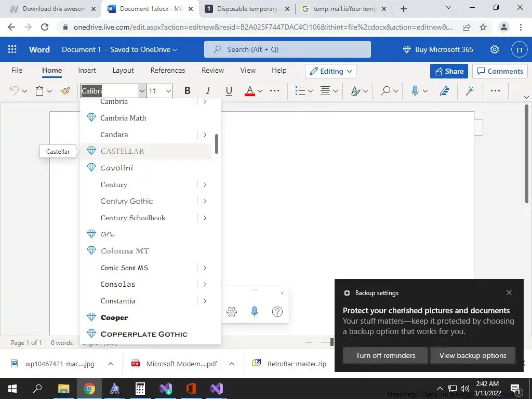Click the Find magnifier icon
This screenshot has width=532, height=399.
tap(385, 90)
